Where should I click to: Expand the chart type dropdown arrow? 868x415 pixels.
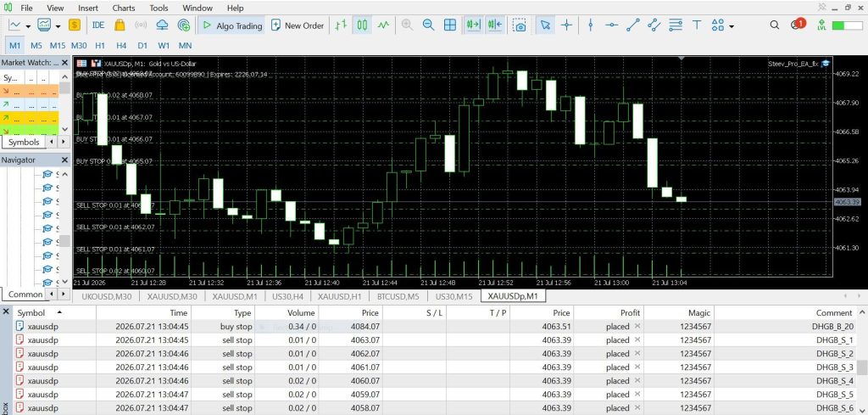click(x=28, y=25)
